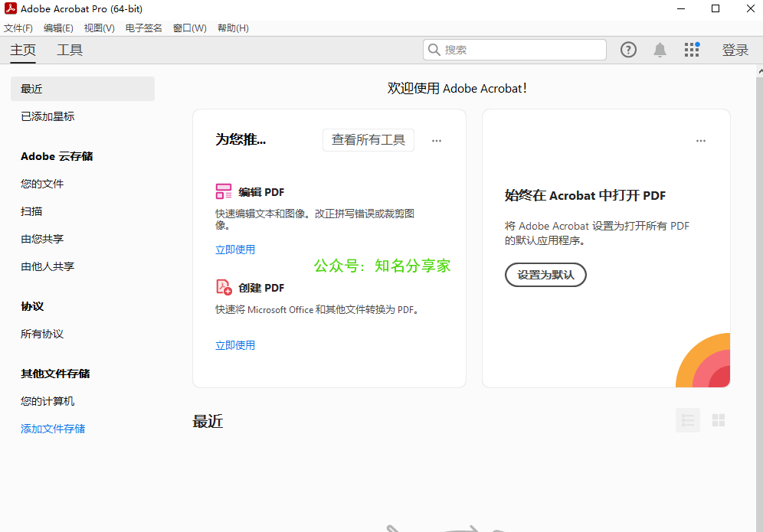The image size is (763, 532).
Task: Switch to the 主页 tab
Action: (23, 50)
